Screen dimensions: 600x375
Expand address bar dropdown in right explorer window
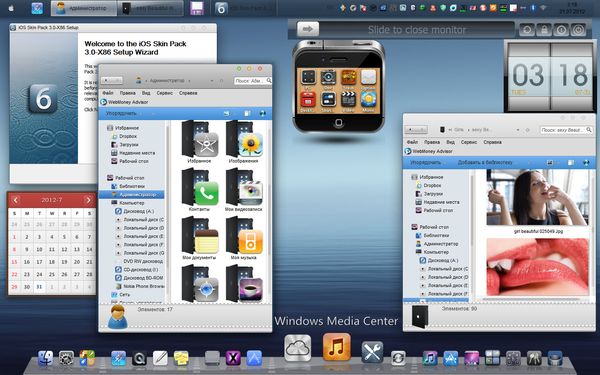point(517,130)
